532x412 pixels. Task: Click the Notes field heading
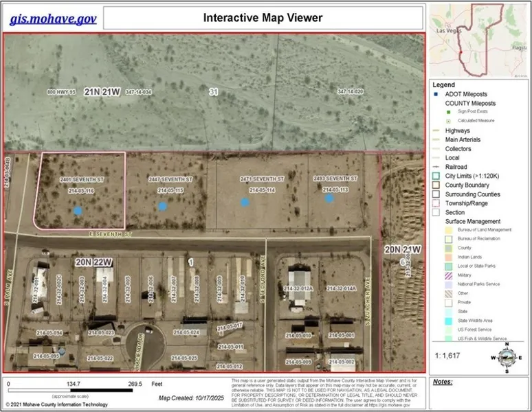[x=443, y=381]
